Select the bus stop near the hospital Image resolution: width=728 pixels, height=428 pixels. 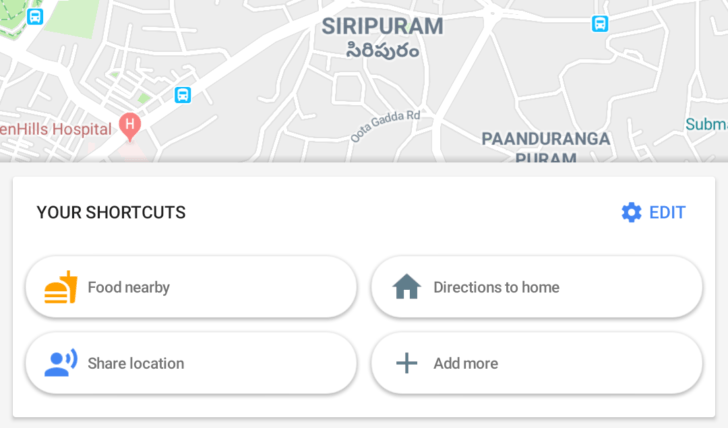point(182,95)
